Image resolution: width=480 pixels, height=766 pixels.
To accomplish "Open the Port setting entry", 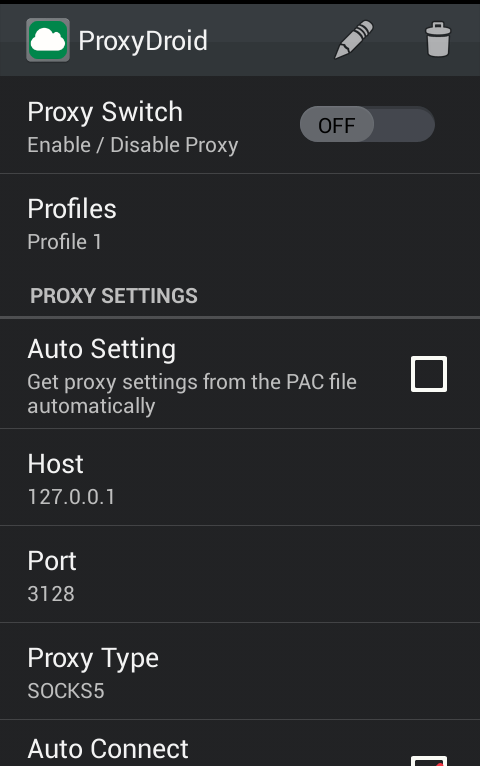I will point(240,575).
